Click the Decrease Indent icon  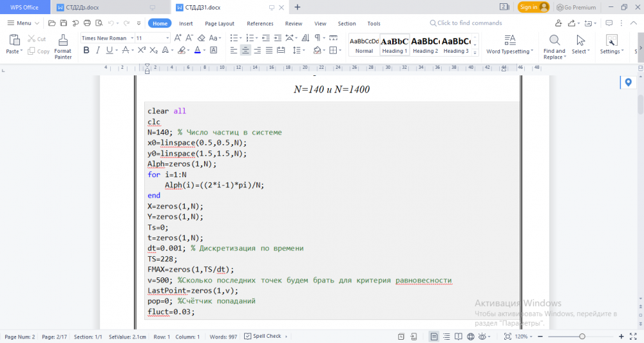(x=266, y=38)
